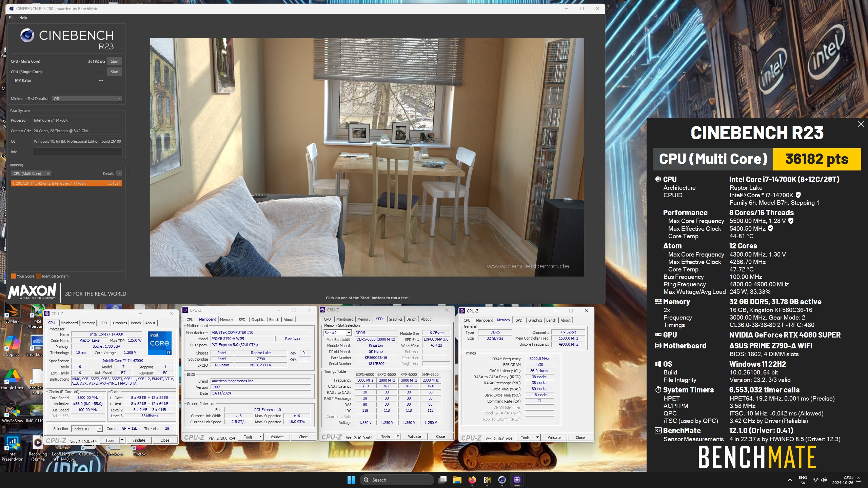Viewport: 868px width, 488px height.
Task: Click the yellow 36182 pts score badge
Action: point(817,159)
